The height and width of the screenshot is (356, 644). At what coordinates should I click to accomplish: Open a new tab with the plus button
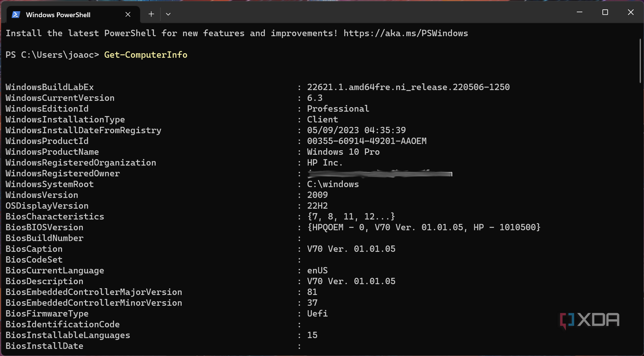(x=151, y=14)
